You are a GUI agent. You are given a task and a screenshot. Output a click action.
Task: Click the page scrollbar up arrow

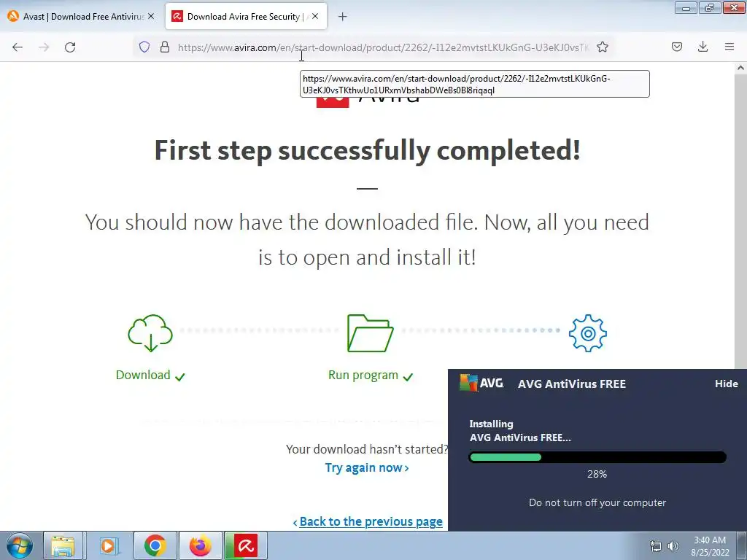(740, 68)
